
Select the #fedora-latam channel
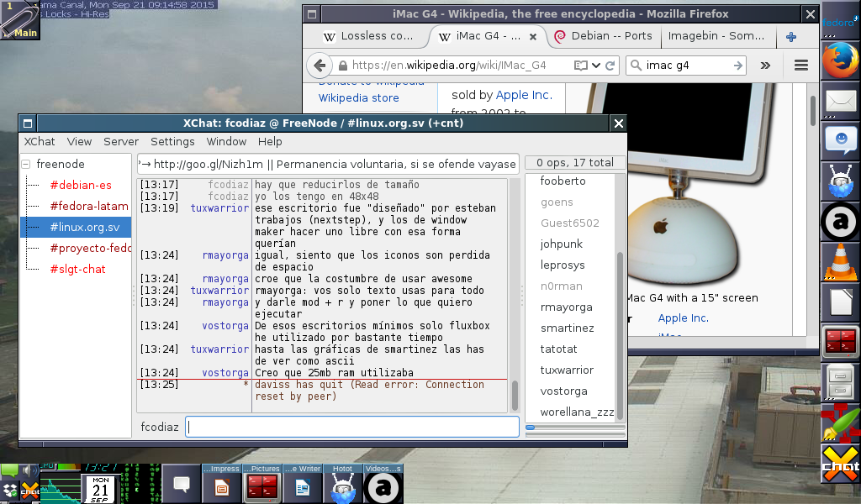89,206
